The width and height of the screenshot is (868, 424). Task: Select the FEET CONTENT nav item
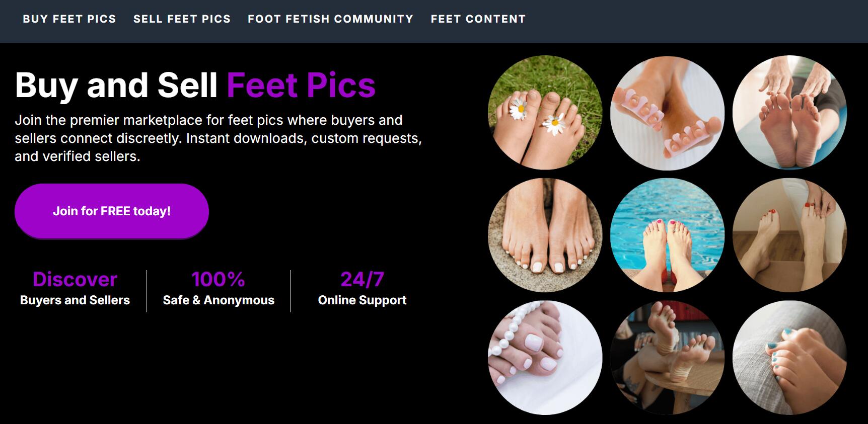pyautogui.click(x=478, y=19)
